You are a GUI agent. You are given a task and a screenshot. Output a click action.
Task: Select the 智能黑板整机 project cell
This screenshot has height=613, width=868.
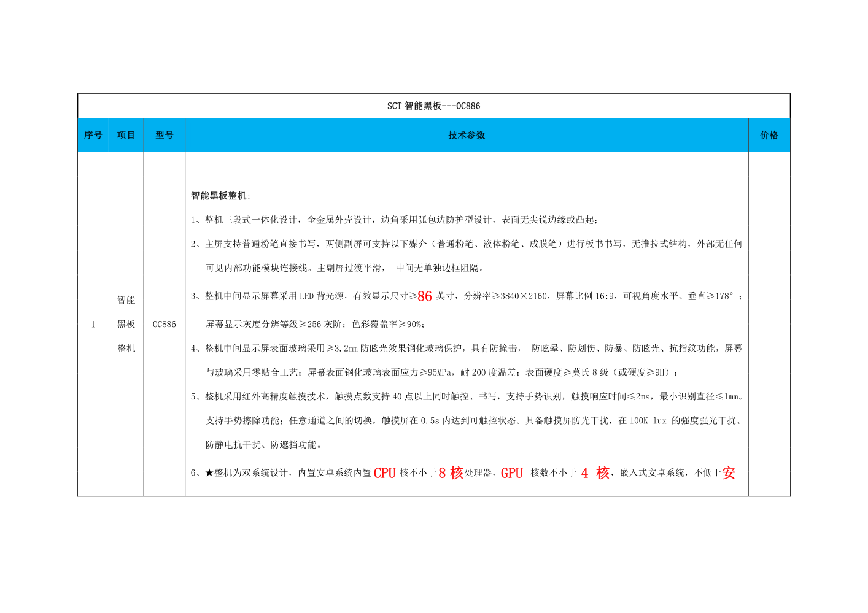(x=126, y=324)
